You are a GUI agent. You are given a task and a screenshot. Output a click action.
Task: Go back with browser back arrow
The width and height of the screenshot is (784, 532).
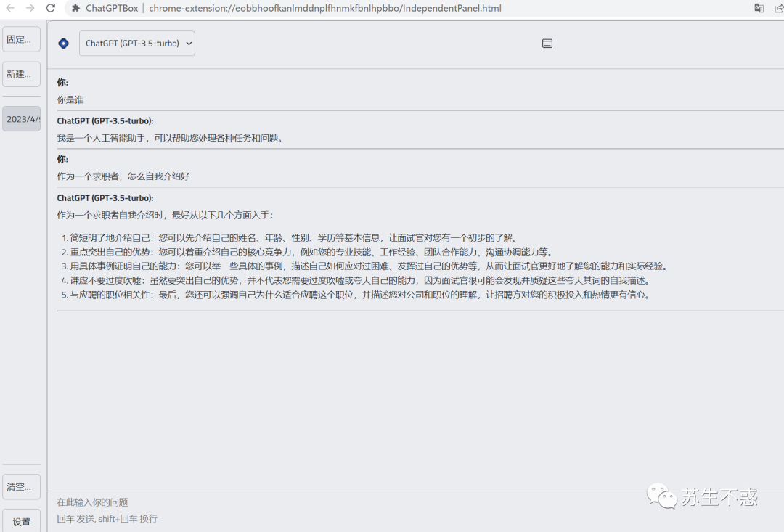10,8
